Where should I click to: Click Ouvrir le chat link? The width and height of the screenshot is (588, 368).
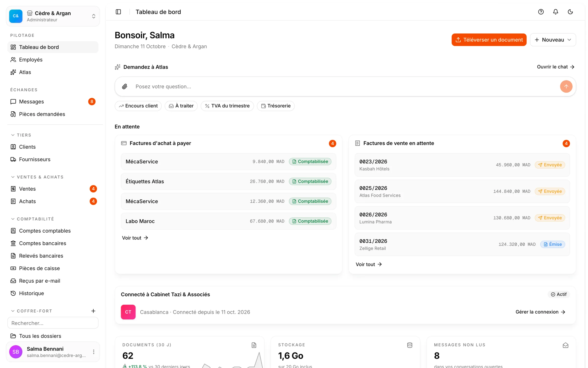coord(555,67)
